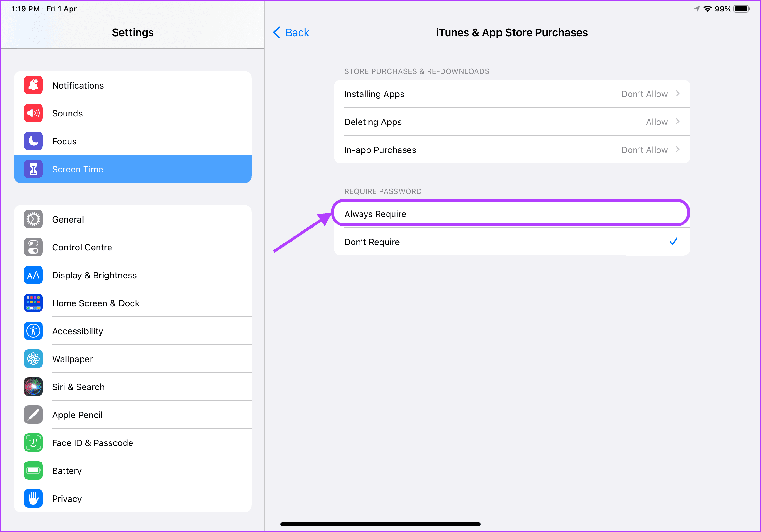This screenshot has height=532, width=761.
Task: Tap the Face ID & Passcode icon
Action: click(x=33, y=442)
